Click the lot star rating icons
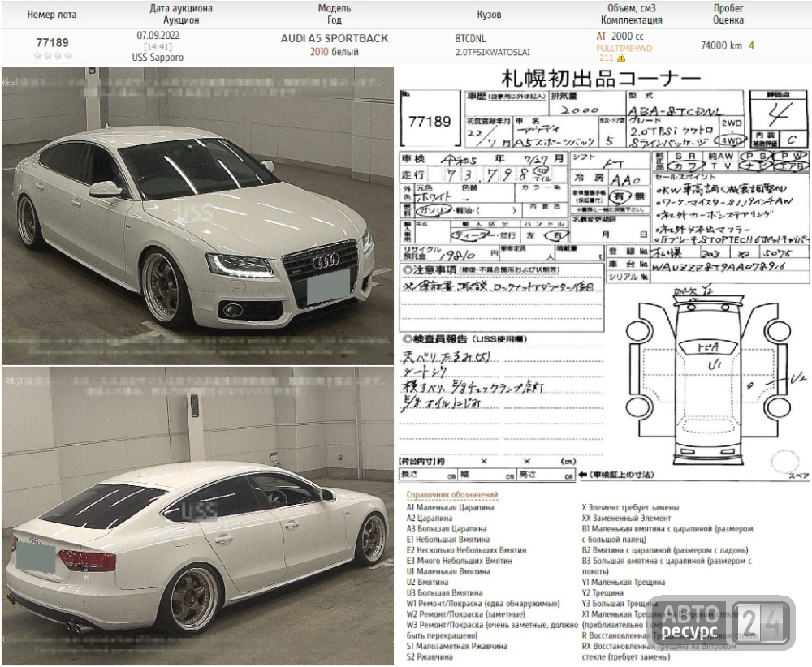812x667 pixels. [52, 55]
